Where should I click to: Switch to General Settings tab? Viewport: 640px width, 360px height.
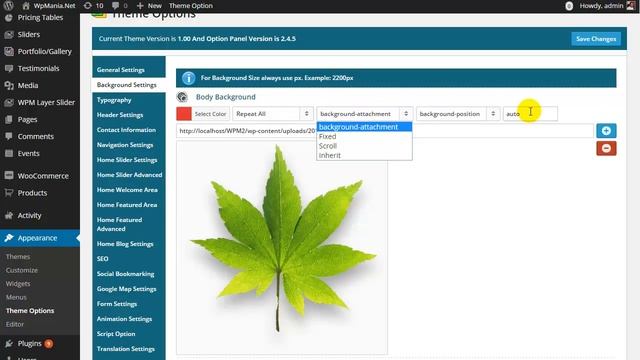[x=129, y=70]
